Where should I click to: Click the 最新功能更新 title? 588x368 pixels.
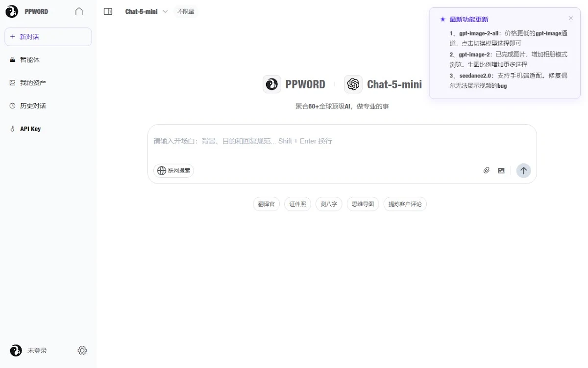[469, 20]
